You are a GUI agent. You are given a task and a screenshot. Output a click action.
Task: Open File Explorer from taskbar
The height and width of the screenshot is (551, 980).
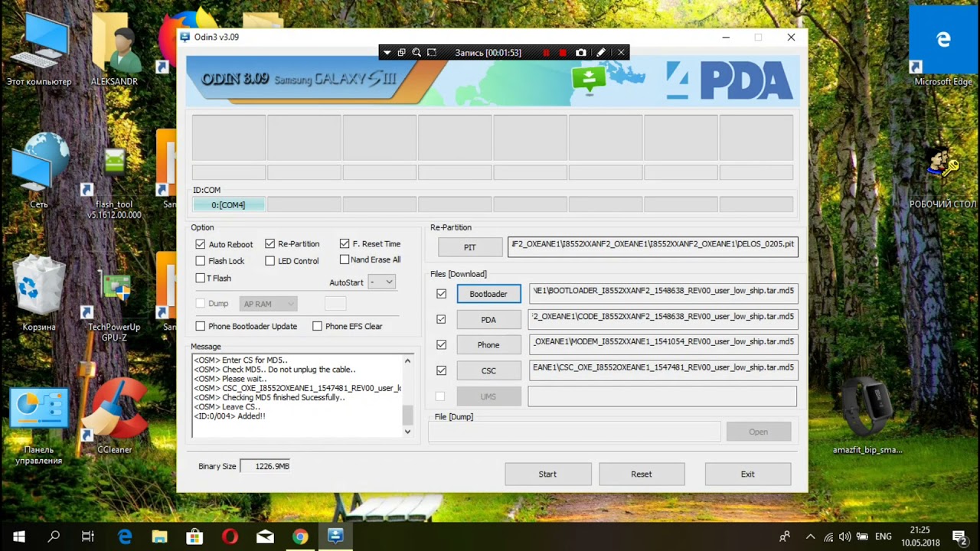pos(159,536)
